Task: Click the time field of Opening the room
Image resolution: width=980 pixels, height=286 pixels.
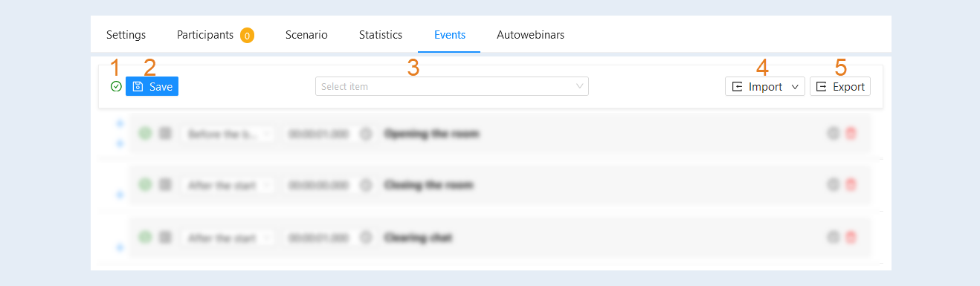Action: click(x=319, y=134)
